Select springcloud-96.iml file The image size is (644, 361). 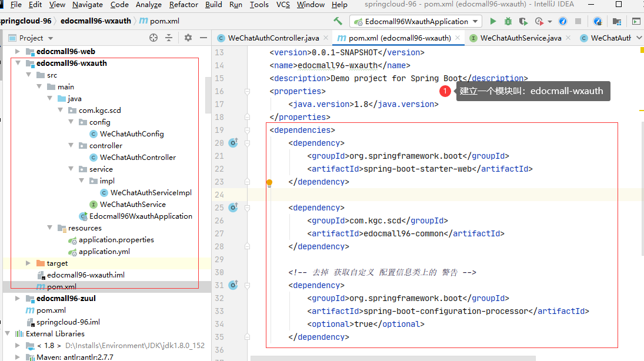coord(68,322)
